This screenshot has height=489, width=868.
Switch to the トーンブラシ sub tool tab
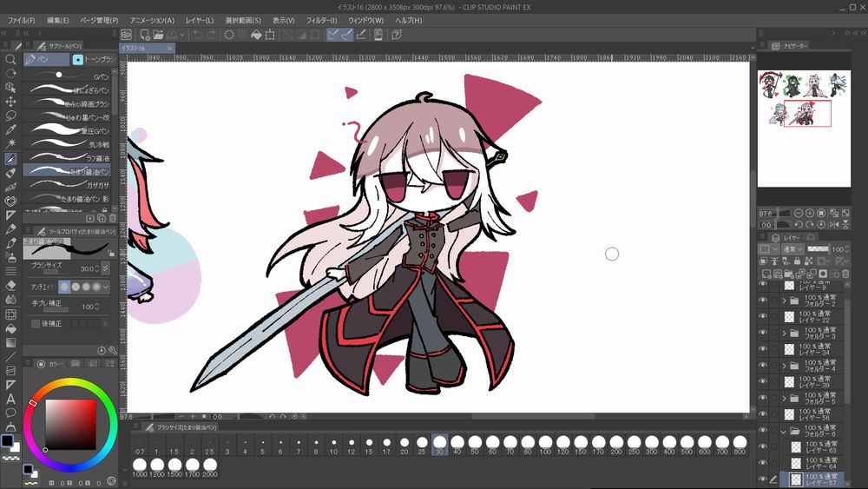point(94,59)
